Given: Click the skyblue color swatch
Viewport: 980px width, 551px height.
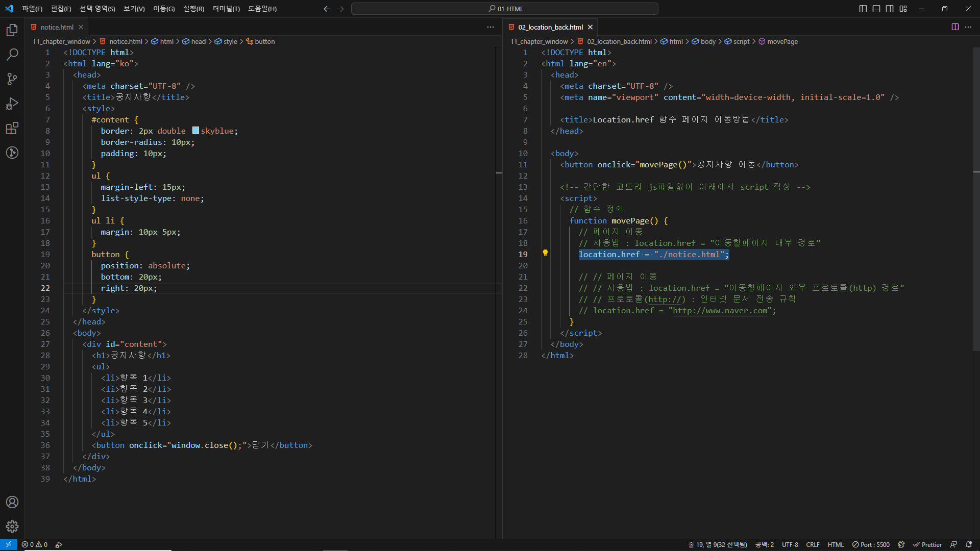Looking at the screenshot, I should pos(195,131).
